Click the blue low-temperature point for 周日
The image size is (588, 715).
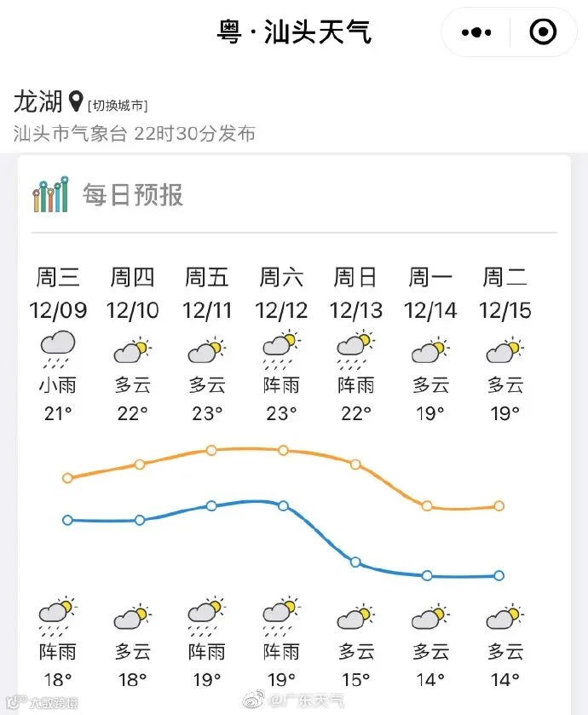tap(355, 562)
